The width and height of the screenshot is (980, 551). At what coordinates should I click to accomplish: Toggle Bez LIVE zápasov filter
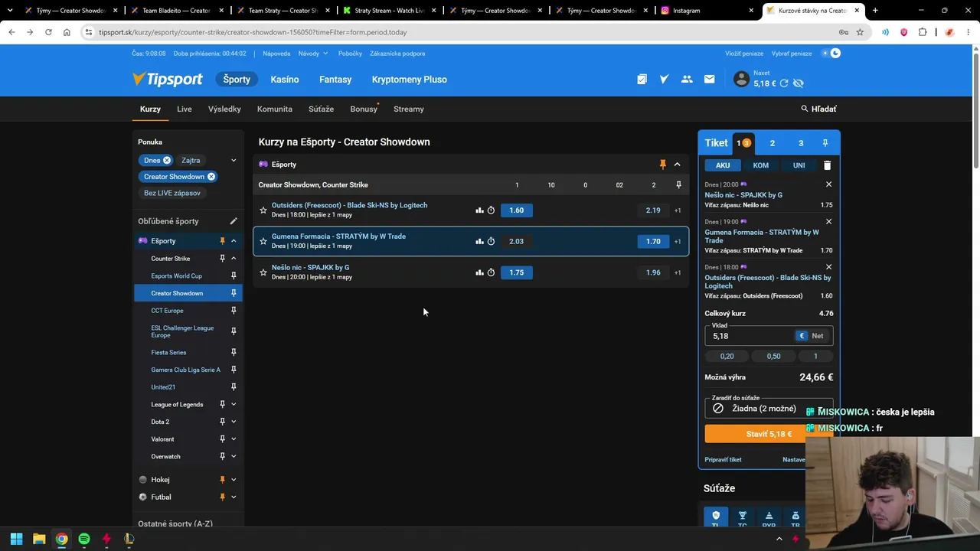click(x=172, y=193)
